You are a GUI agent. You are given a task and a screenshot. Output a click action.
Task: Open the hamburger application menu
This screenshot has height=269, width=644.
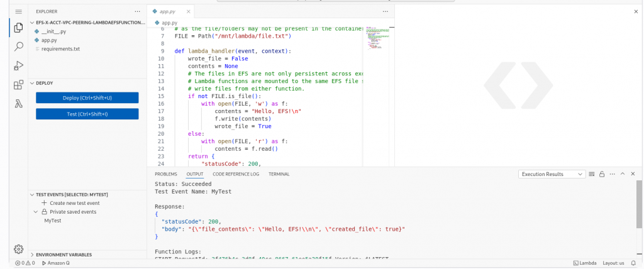[18, 11]
